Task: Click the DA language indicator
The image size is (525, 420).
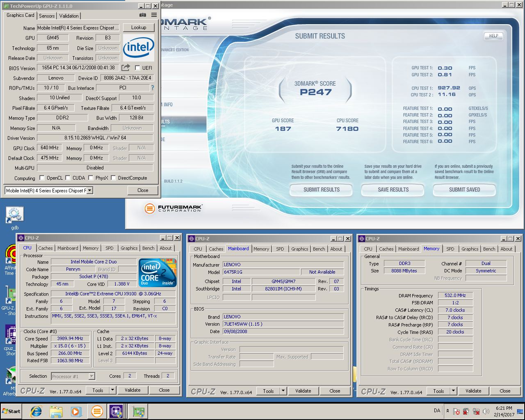Action: tap(437, 411)
